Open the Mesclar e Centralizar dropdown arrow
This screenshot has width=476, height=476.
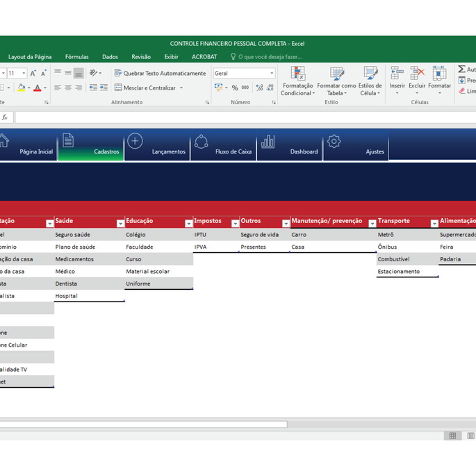[x=181, y=88]
